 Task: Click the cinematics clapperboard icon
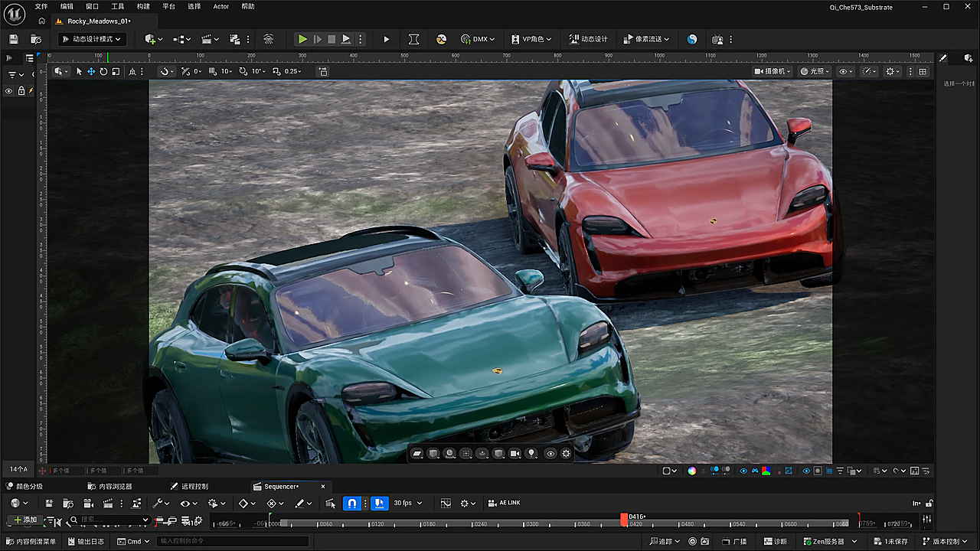[206, 39]
